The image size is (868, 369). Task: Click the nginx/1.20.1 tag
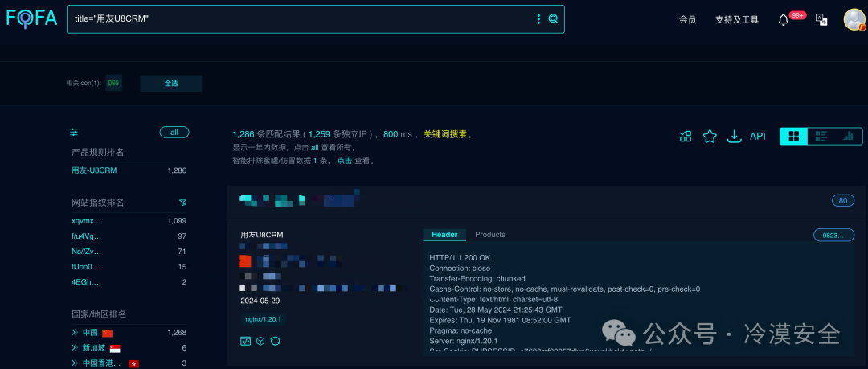pyautogui.click(x=264, y=319)
